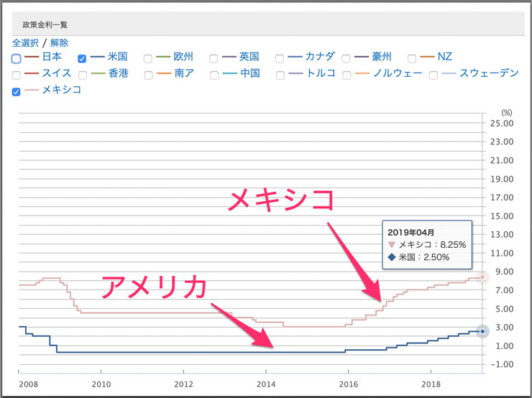Viewport: 532px width, 398px height.
Task: Check the 豪州 checkbox
Action: tap(346, 59)
